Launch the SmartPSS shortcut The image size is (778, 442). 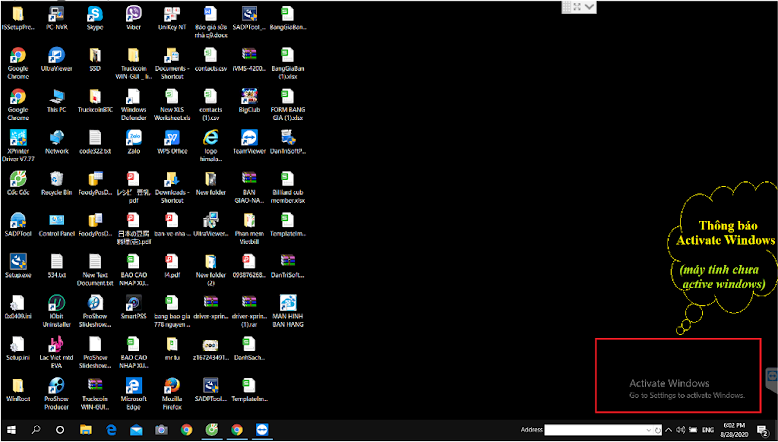pos(133,307)
